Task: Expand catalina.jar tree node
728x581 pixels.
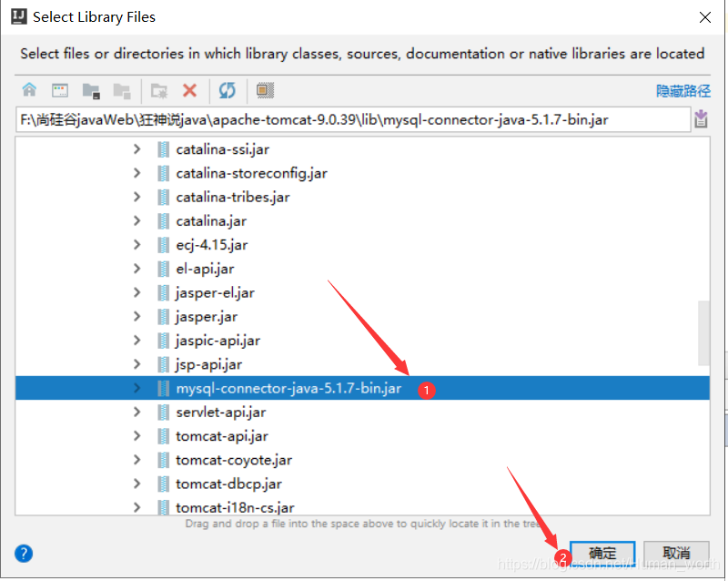Action: 137,220
